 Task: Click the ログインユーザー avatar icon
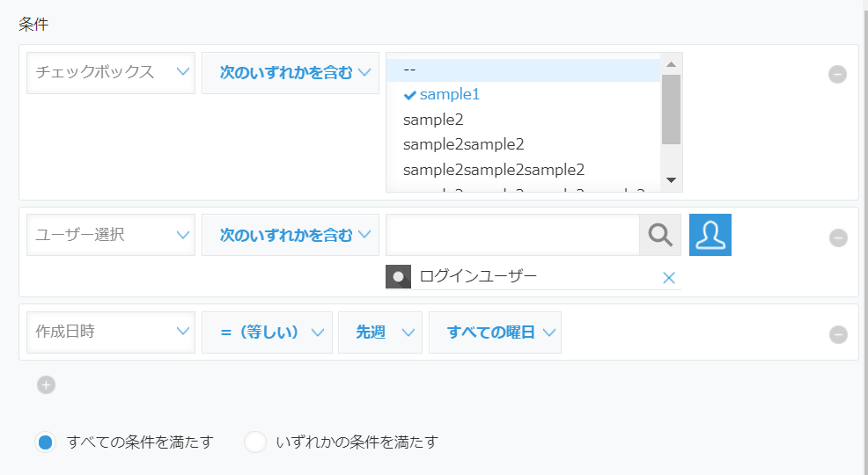[x=398, y=277]
